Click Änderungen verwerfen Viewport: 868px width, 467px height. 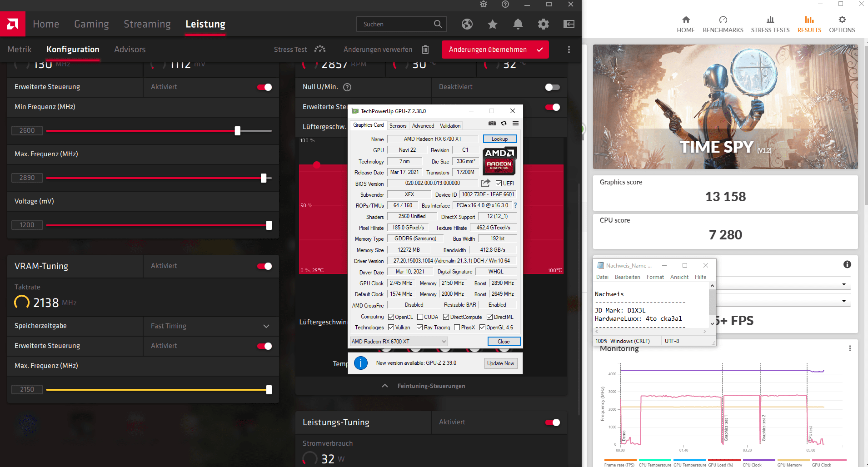[x=378, y=50]
